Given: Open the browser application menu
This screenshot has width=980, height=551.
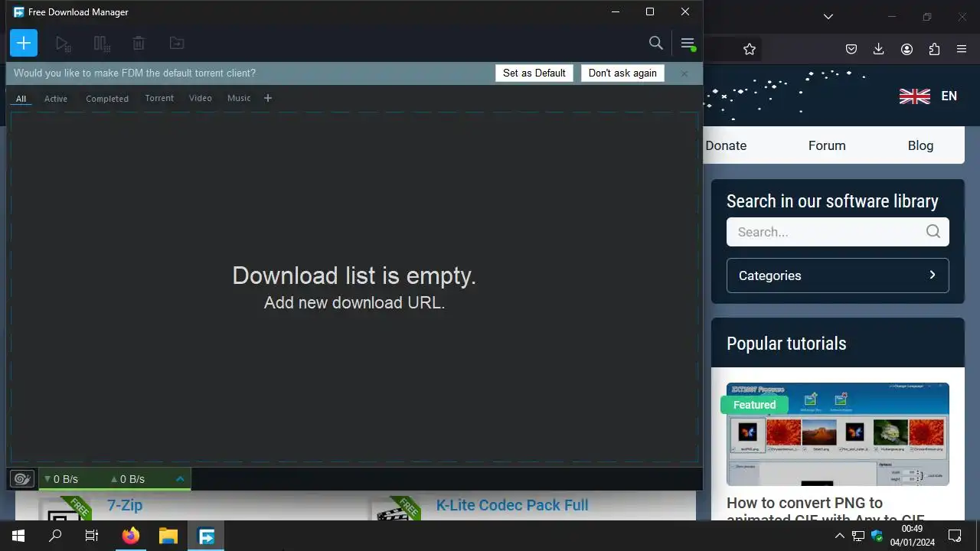Looking at the screenshot, I should [962, 49].
